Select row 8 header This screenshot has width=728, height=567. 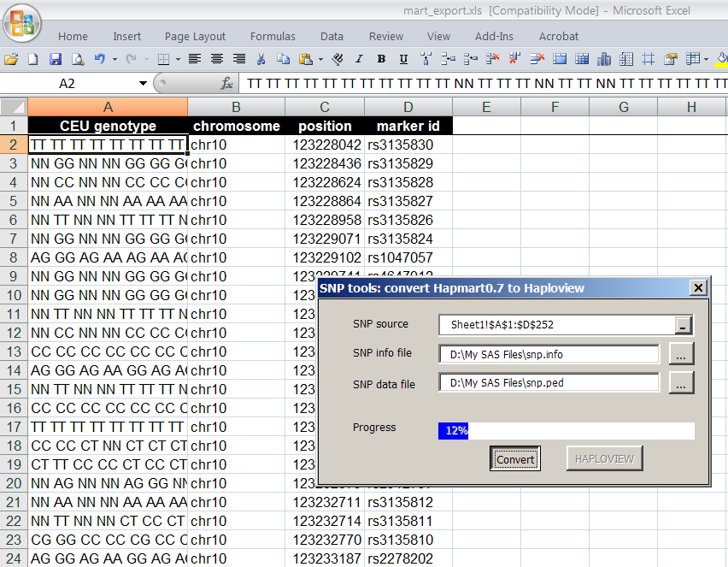tap(14, 257)
